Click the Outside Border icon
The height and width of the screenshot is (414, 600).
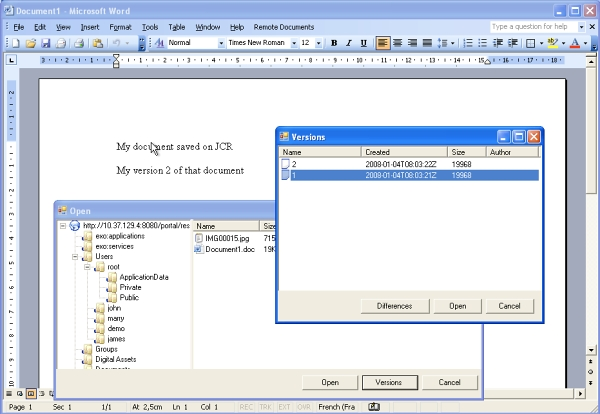[531, 43]
